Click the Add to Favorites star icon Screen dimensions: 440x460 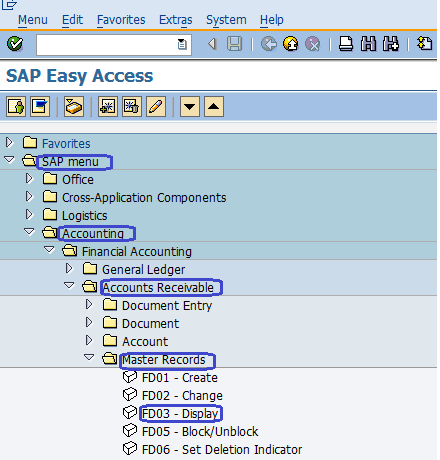108,107
